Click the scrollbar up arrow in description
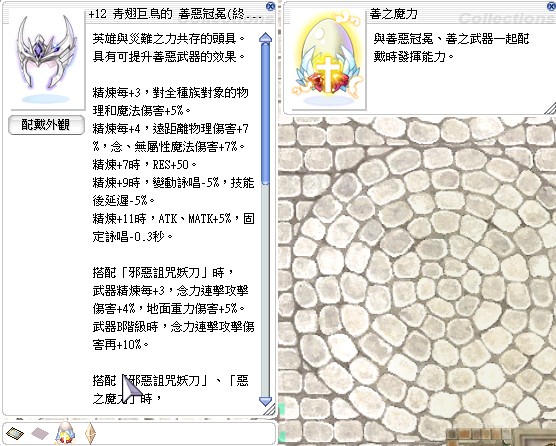This screenshot has height=446, width=556. [x=265, y=38]
